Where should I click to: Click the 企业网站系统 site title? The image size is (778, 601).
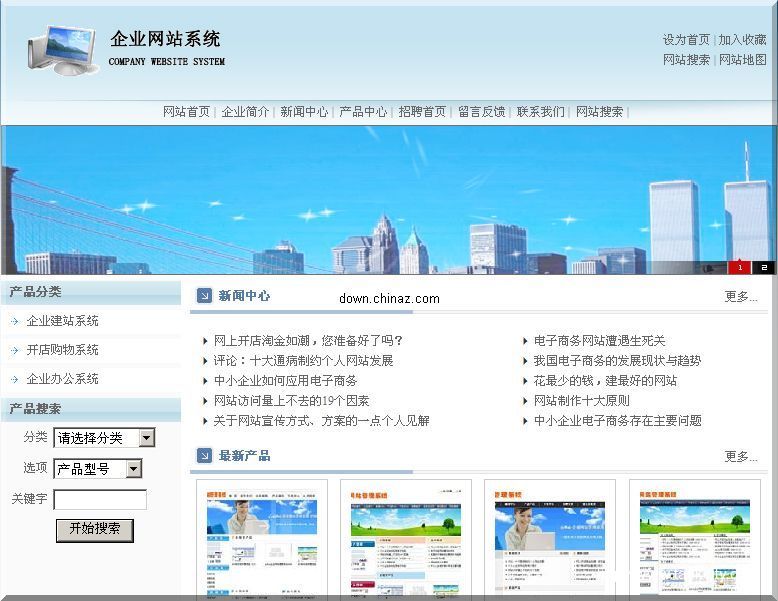165,39
